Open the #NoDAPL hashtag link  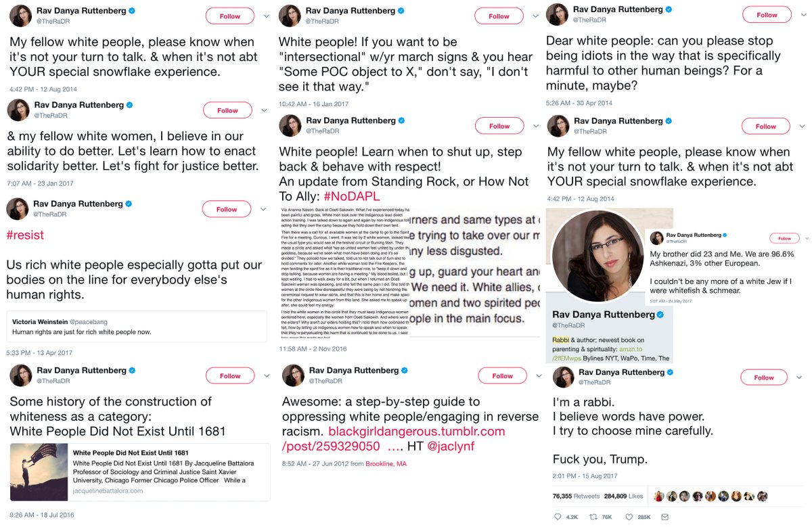353,196
